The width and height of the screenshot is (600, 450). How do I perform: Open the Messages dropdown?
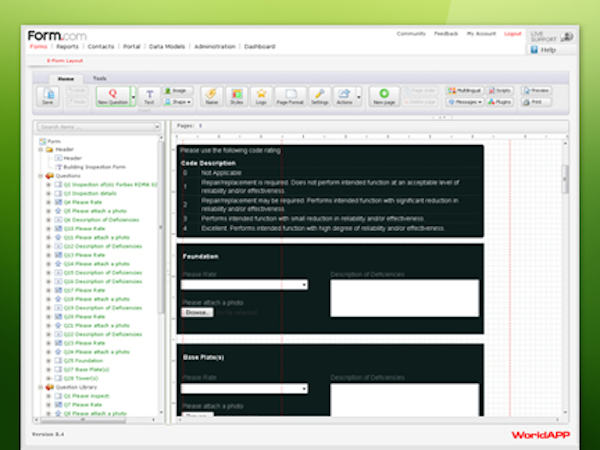click(465, 102)
